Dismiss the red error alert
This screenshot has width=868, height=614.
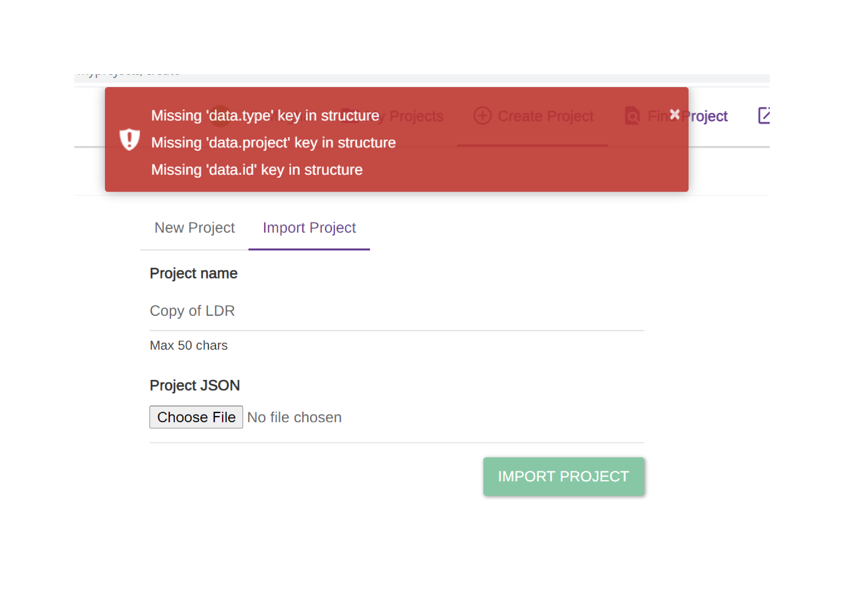(x=674, y=114)
